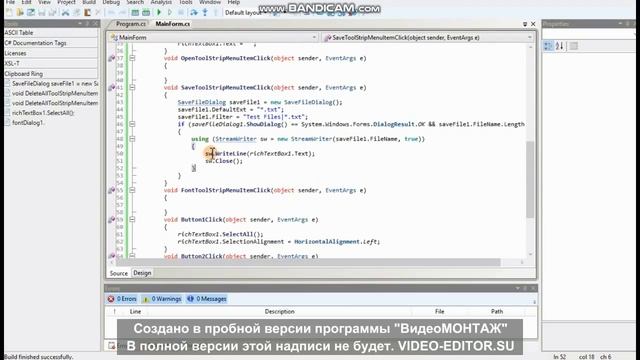Click the New File toolbar icon
The image size is (640, 360).
pyautogui.click(x=9, y=13)
